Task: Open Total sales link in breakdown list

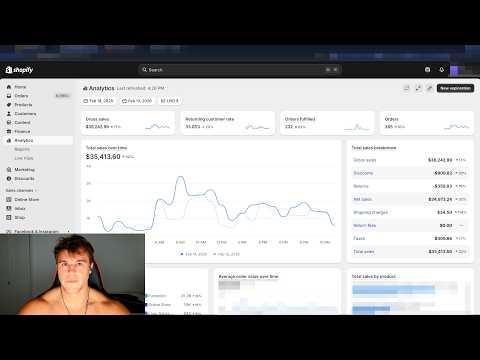Action: tap(364, 252)
